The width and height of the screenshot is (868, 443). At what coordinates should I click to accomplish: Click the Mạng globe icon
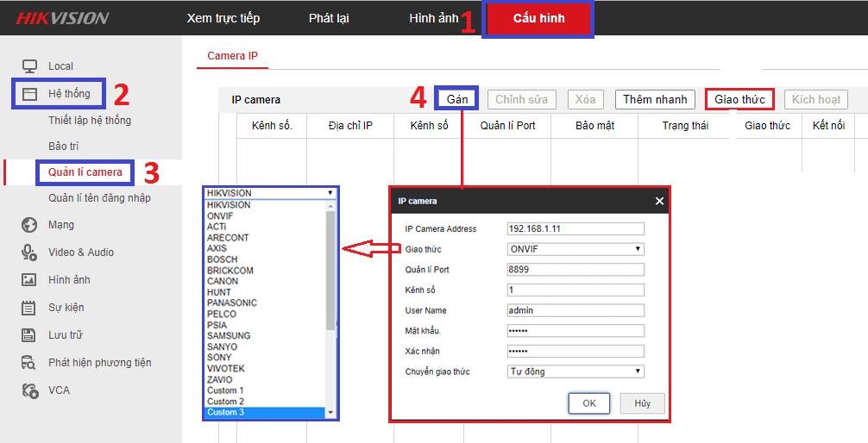tap(29, 225)
